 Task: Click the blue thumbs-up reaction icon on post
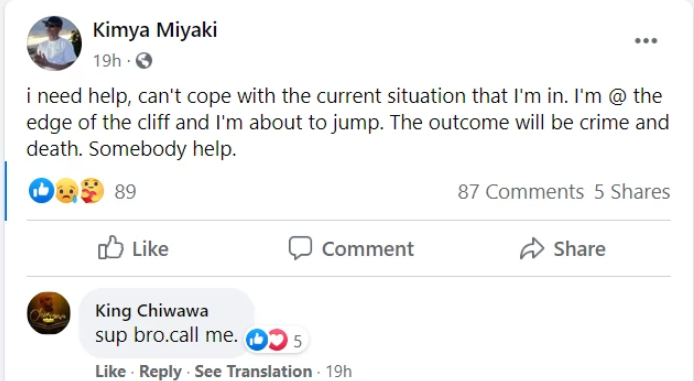[x=41, y=191]
